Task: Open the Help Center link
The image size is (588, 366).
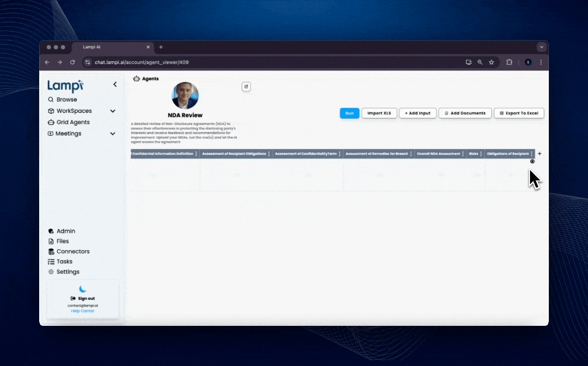Action: (x=82, y=311)
